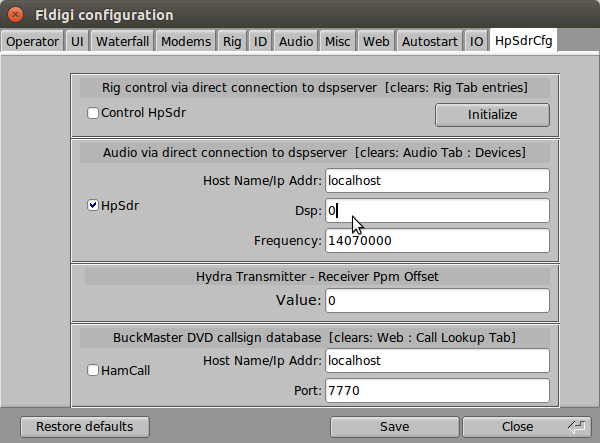Open the Audio tab
Screen dimensions: 600x443
(x=295, y=41)
